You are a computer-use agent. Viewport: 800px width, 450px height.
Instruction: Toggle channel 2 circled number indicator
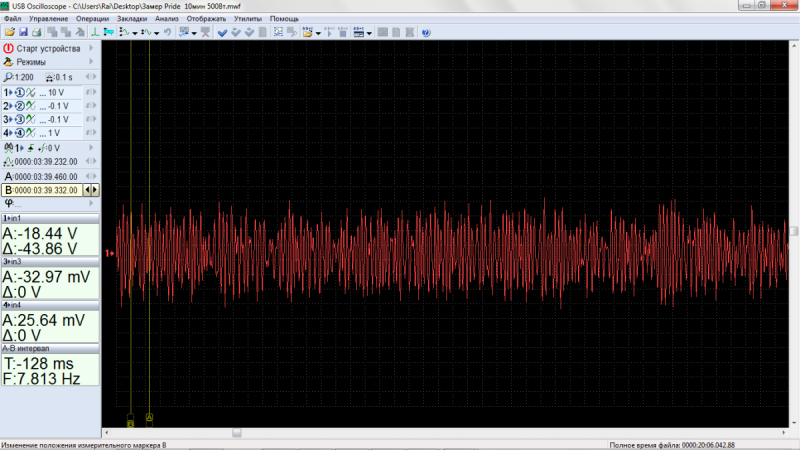pos(19,106)
